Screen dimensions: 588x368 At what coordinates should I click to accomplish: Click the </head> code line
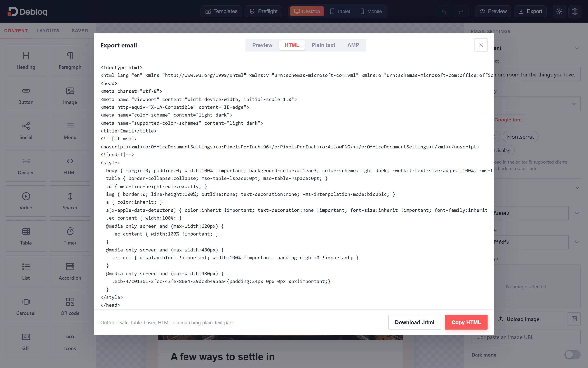pyautogui.click(x=110, y=305)
